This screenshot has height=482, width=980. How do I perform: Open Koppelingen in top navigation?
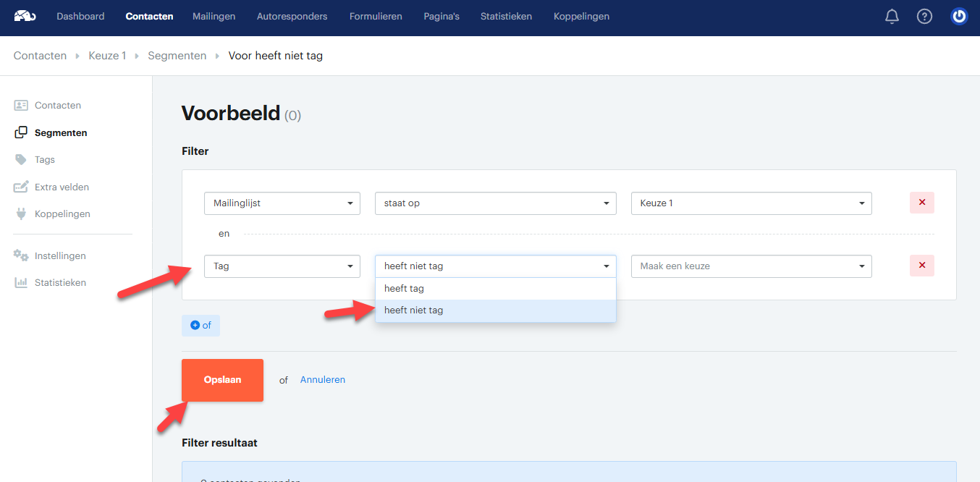click(x=581, y=16)
